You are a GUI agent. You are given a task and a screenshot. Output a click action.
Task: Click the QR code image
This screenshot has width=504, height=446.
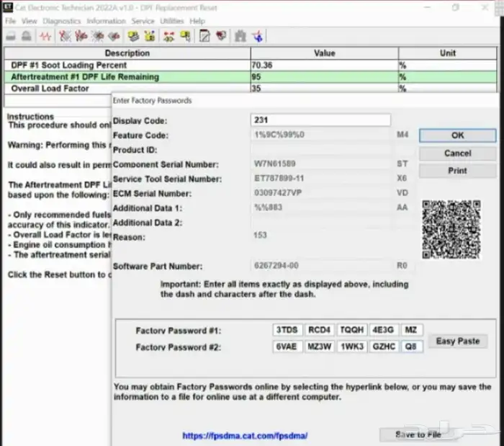[451, 230]
